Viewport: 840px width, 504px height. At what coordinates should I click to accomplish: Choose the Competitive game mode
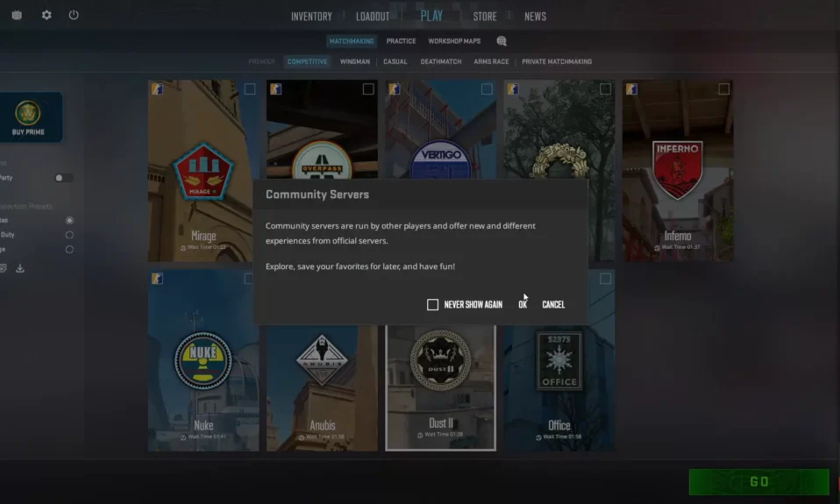coord(307,61)
